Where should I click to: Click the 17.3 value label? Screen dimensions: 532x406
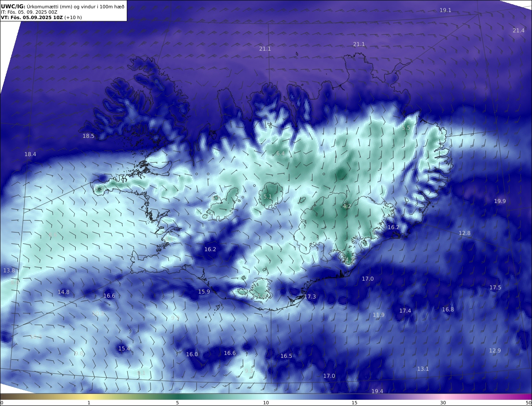tap(310, 296)
